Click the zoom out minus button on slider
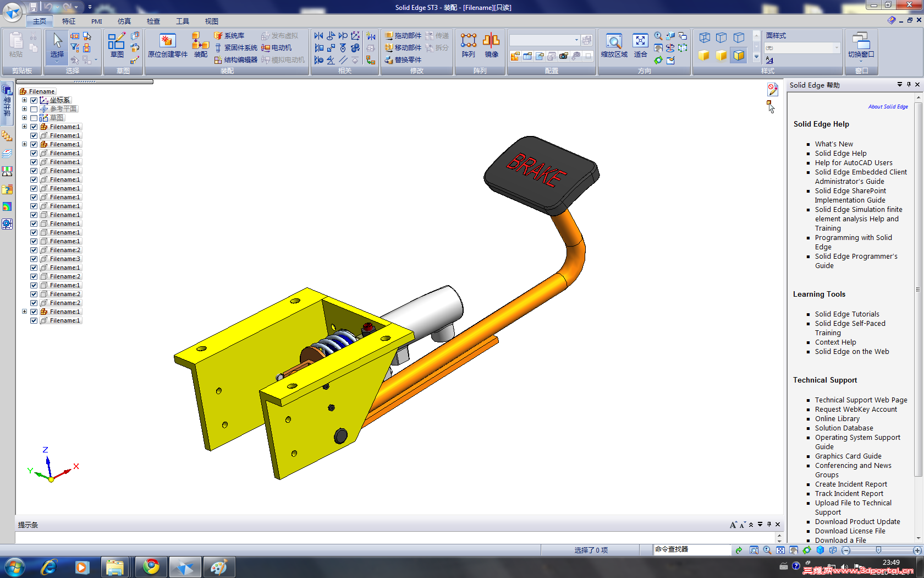This screenshot has width=924, height=578. coord(846,550)
